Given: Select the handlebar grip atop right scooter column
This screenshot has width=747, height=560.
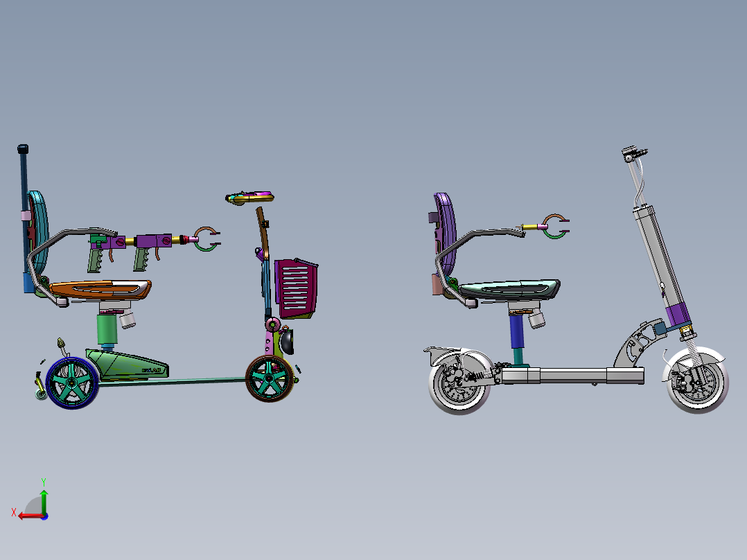Looking at the screenshot, I should [634, 153].
